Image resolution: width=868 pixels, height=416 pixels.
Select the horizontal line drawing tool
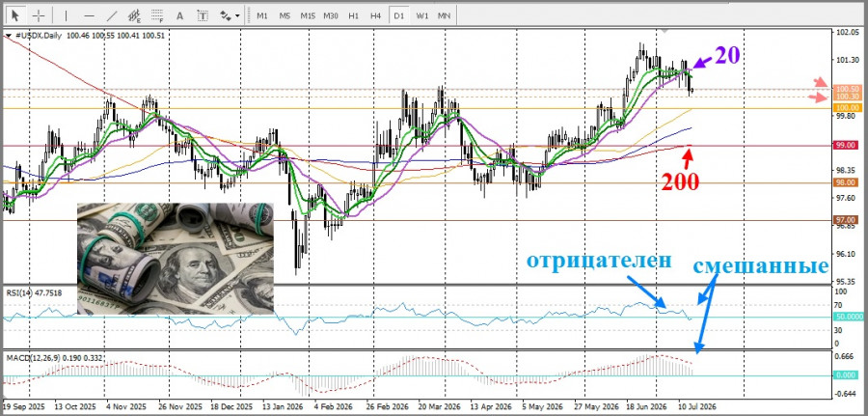pos(89,15)
